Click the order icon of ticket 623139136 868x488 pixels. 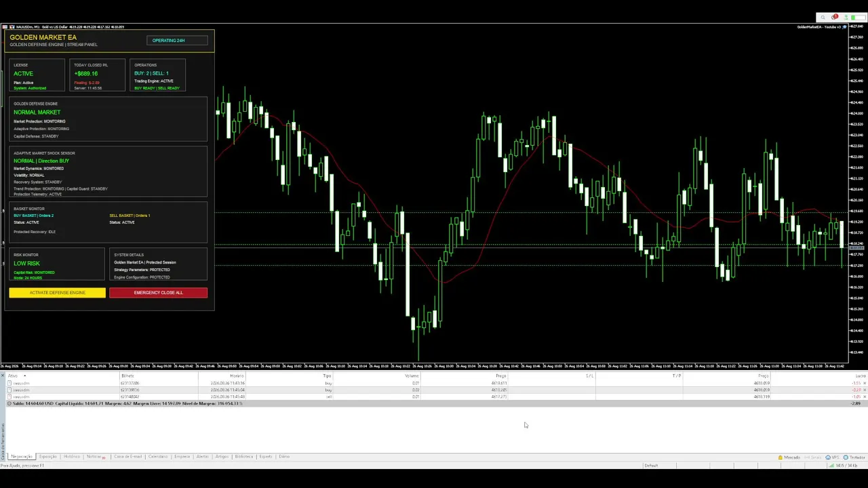click(9, 390)
